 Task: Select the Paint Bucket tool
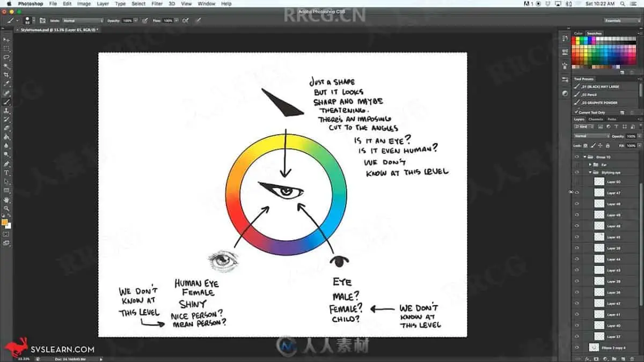6,137
